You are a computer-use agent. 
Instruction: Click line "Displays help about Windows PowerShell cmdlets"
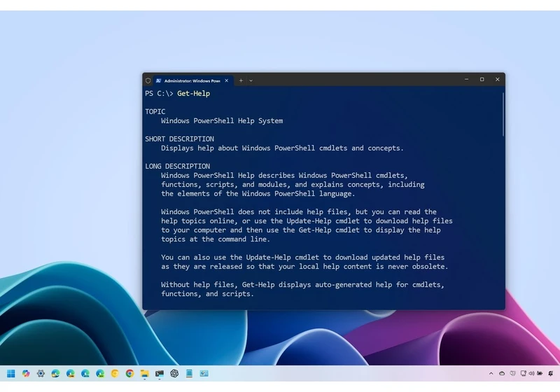click(x=282, y=148)
